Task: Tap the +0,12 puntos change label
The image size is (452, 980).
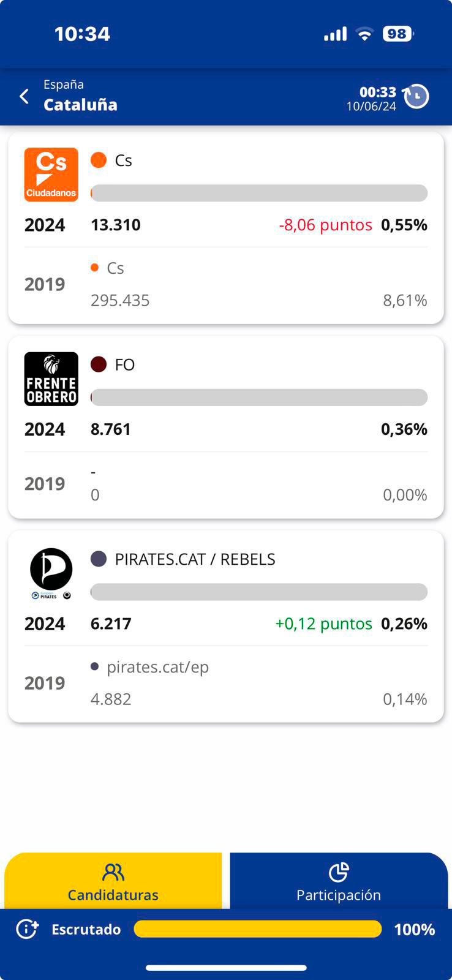Action: [323, 624]
